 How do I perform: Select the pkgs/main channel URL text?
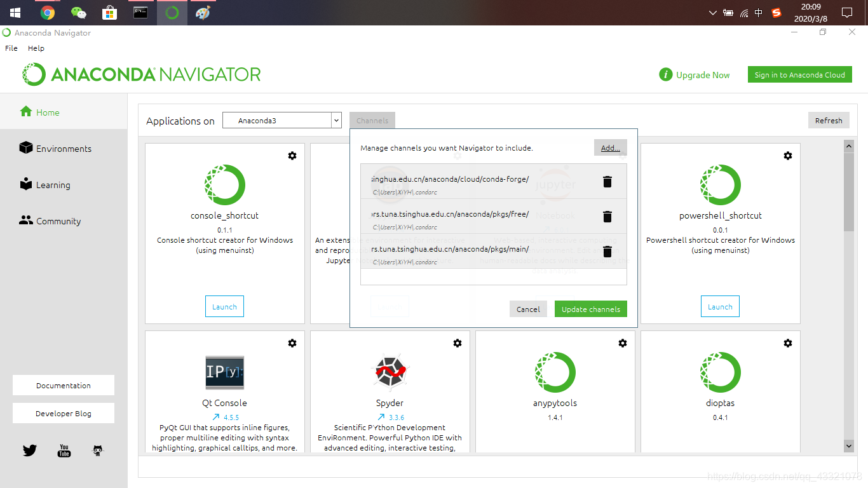click(x=450, y=249)
